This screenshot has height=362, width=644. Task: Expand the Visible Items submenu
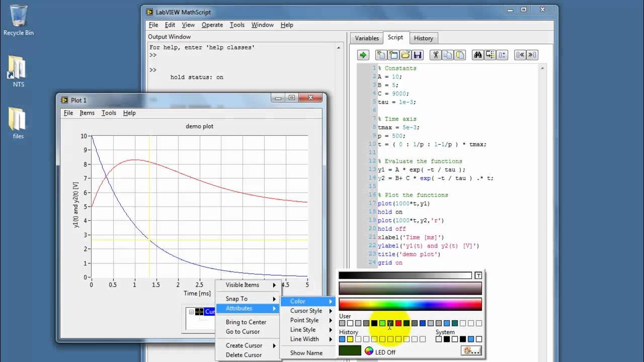248,285
